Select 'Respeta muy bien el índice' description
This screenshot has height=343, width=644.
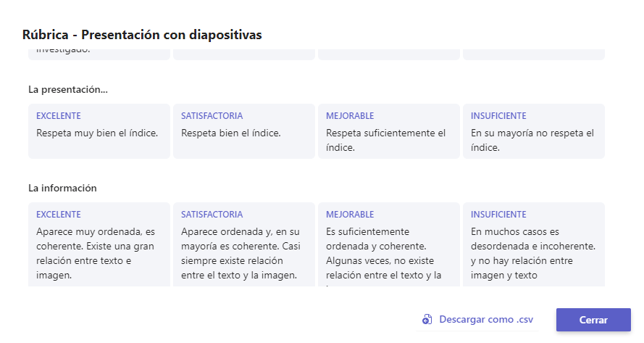(97, 133)
